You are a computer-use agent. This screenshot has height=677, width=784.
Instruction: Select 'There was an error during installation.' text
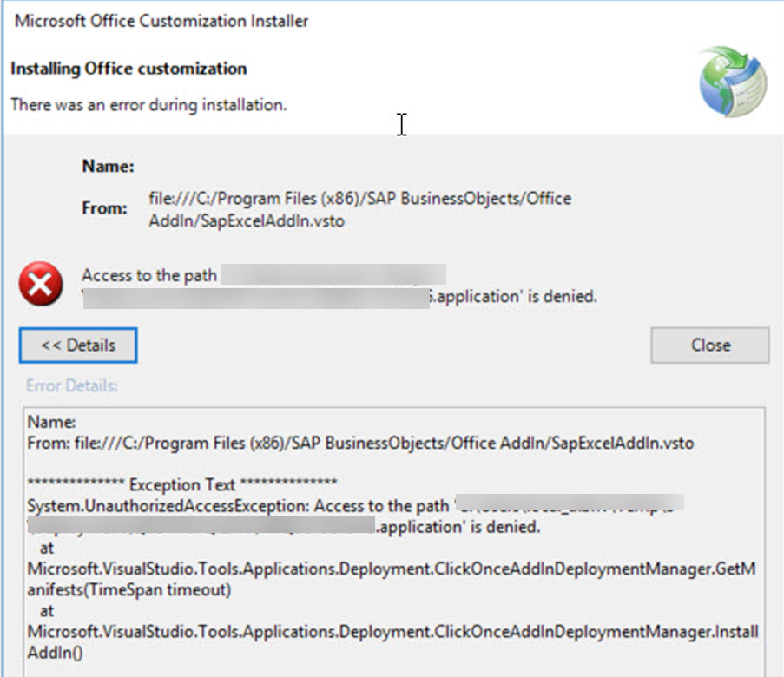pyautogui.click(x=149, y=105)
